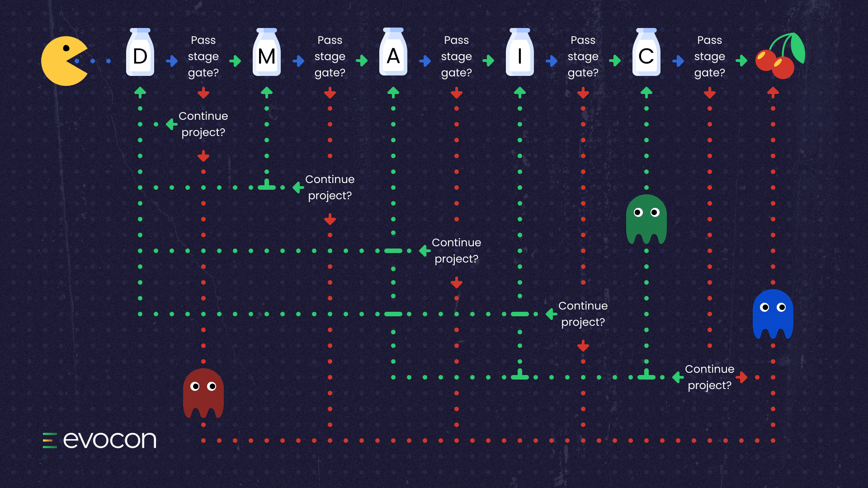Click the milk bottle labeled C
Viewport: 868px width, 488px height.
coord(646,52)
